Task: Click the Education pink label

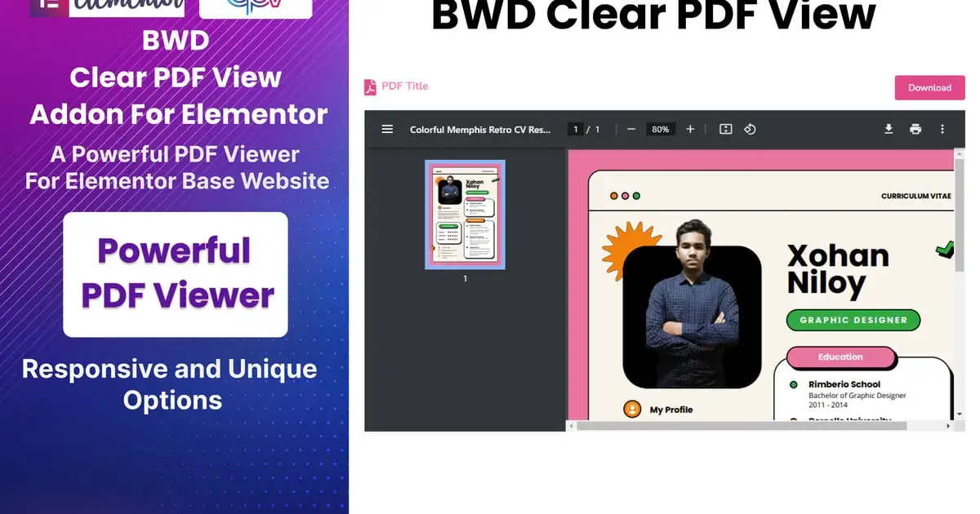Action: [840, 357]
